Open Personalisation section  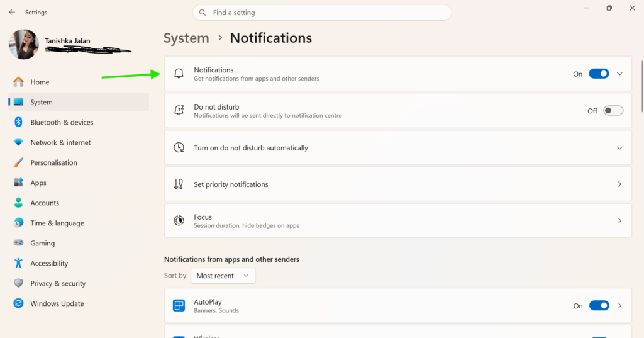(x=79, y=162)
